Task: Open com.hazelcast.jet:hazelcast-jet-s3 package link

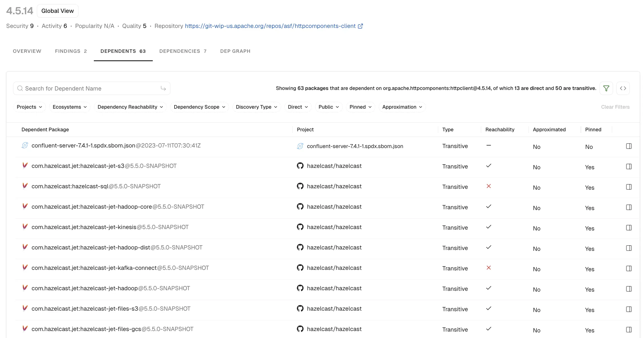Action: (x=78, y=166)
